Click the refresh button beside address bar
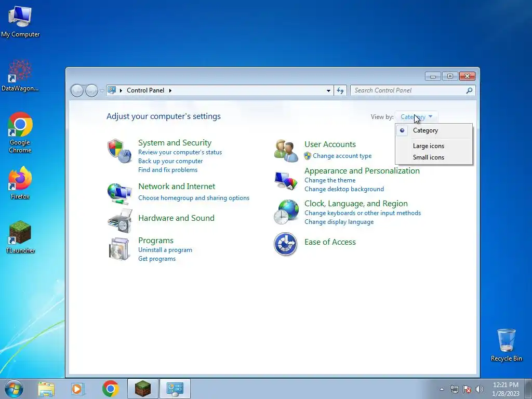This screenshot has height=399, width=532. 340,90
